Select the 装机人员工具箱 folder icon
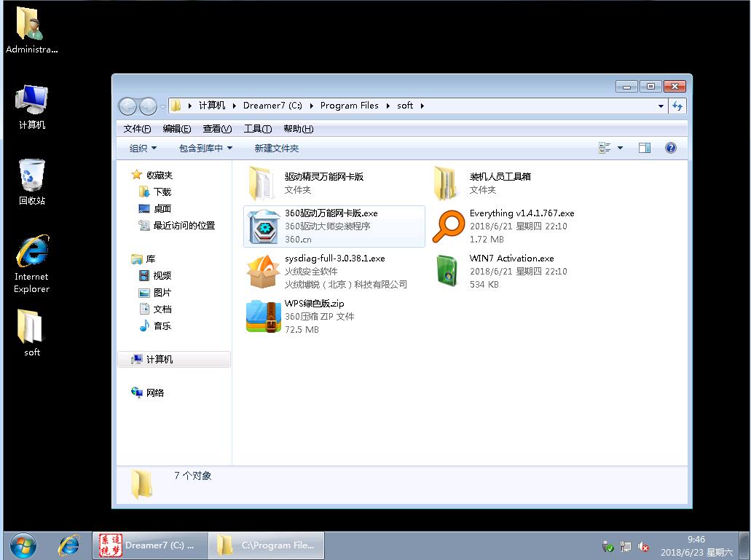Screen dimensions: 751x560 (447, 183)
